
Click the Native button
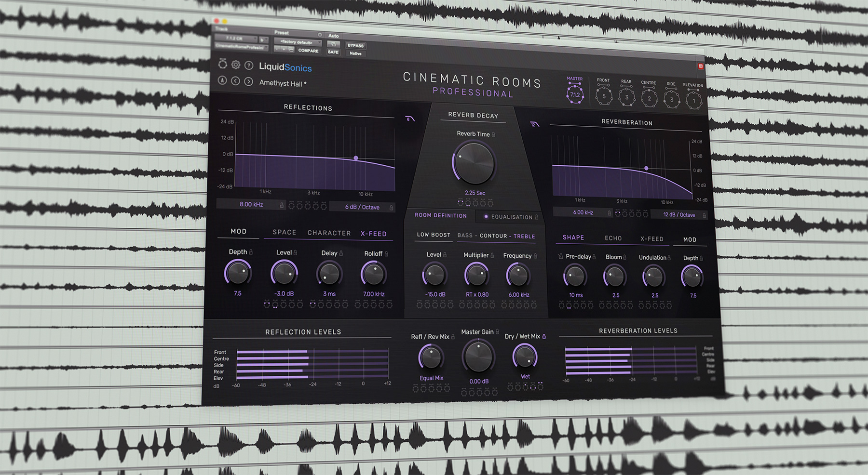coord(355,53)
